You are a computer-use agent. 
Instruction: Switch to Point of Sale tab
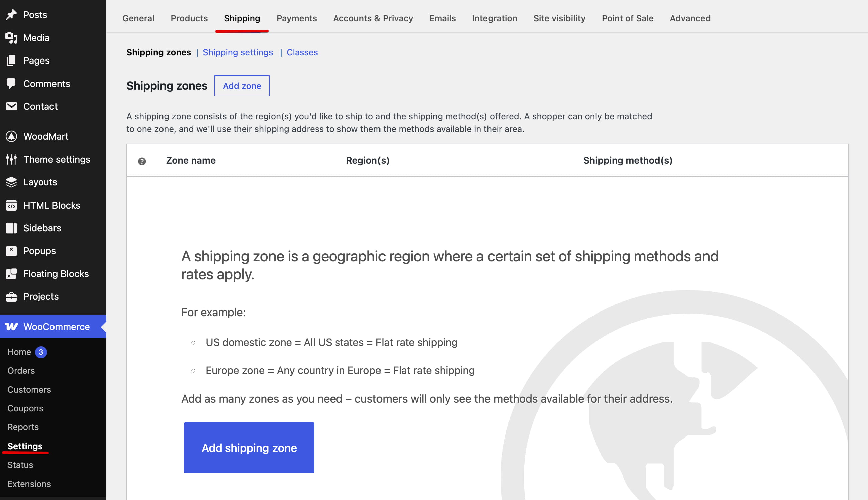628,18
